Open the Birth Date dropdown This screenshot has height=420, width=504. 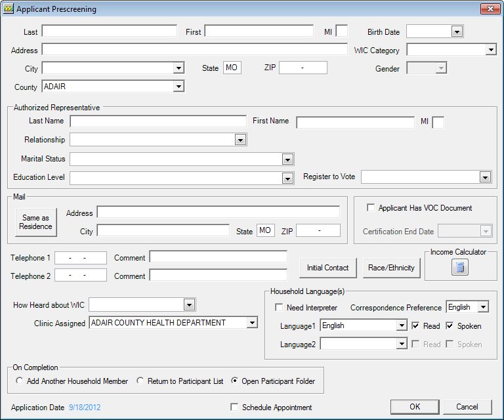457,31
